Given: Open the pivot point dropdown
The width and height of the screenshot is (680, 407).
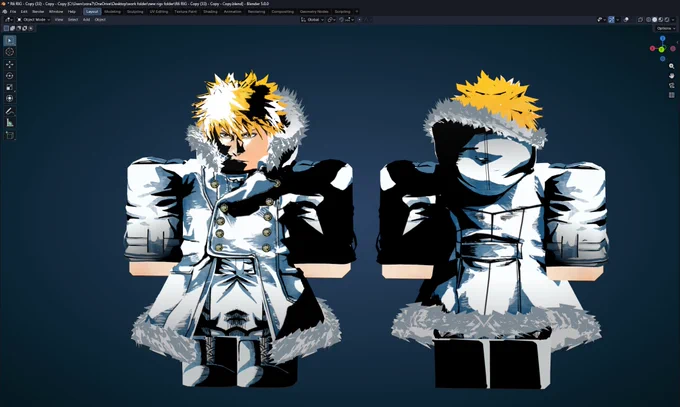Looking at the screenshot, I should [x=332, y=20].
